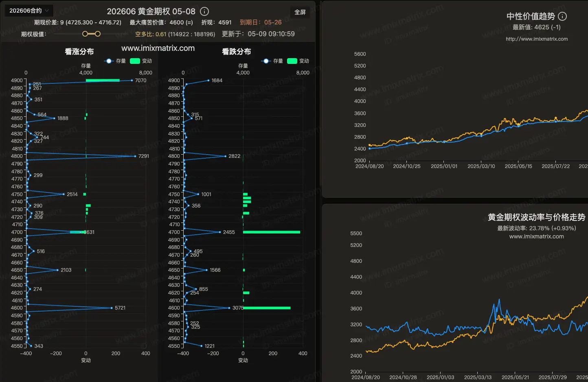
Task: Open the 202606合约 contract dropdown
Action: pos(29,11)
